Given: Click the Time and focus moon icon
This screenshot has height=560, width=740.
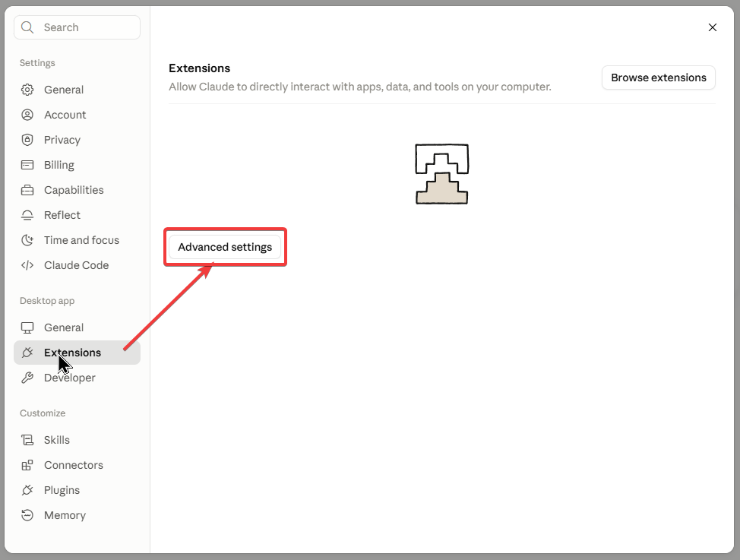Looking at the screenshot, I should (27, 240).
